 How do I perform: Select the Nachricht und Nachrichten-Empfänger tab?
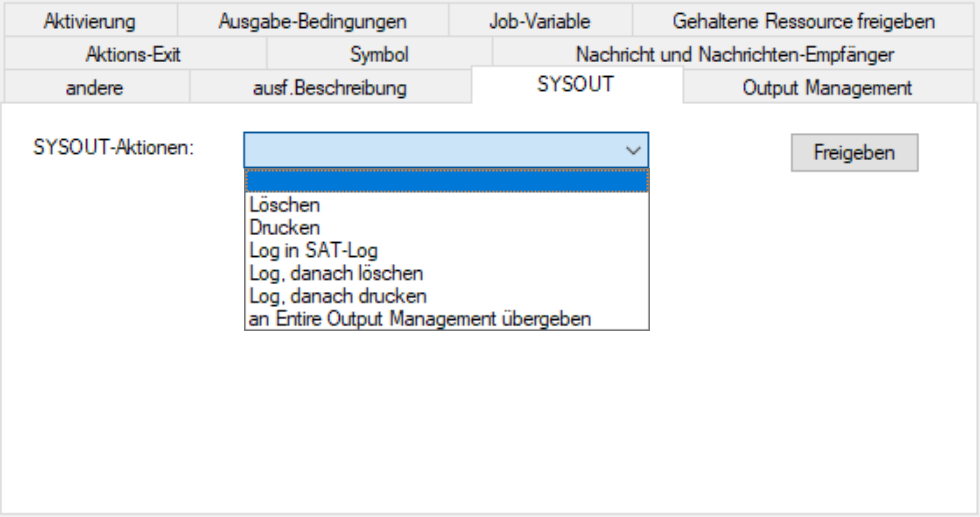pos(734,54)
